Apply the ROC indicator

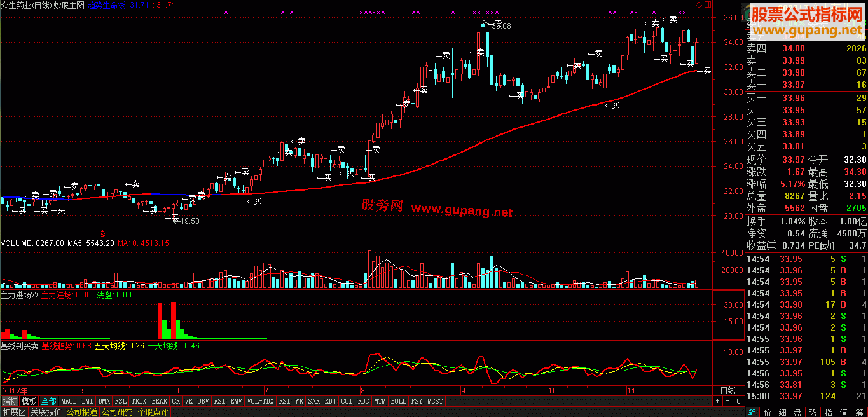364,401
